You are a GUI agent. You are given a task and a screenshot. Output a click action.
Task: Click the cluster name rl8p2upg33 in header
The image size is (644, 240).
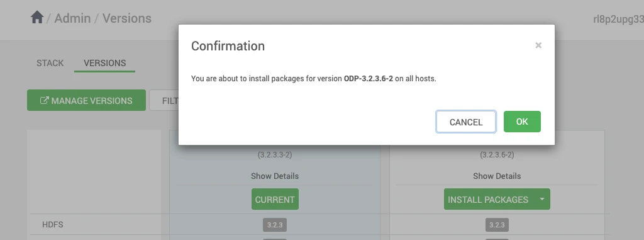click(x=618, y=19)
